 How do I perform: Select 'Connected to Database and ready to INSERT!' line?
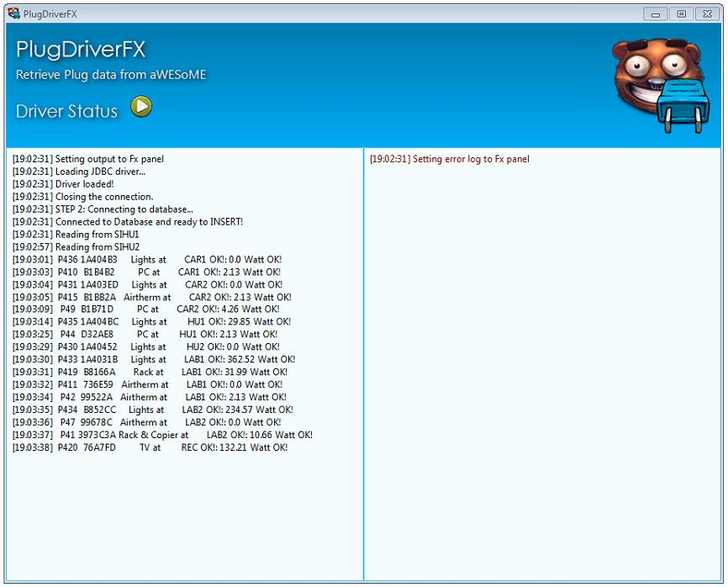pos(128,221)
